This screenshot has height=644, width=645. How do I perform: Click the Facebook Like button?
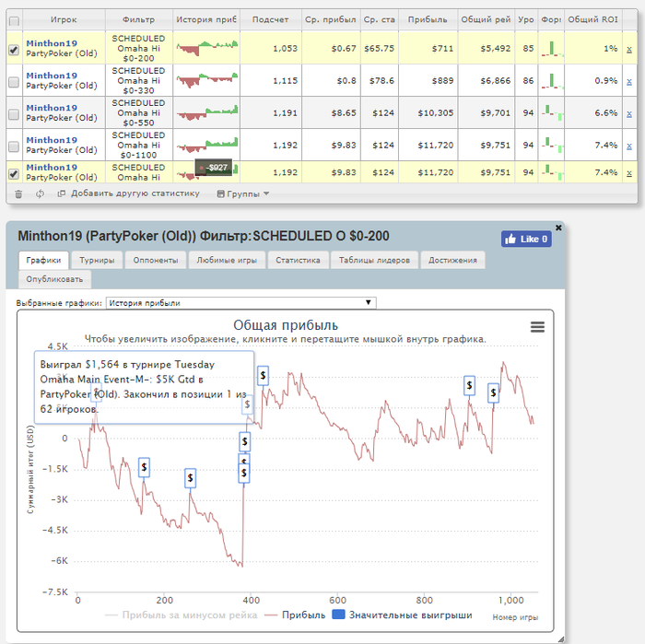pyautogui.click(x=526, y=239)
